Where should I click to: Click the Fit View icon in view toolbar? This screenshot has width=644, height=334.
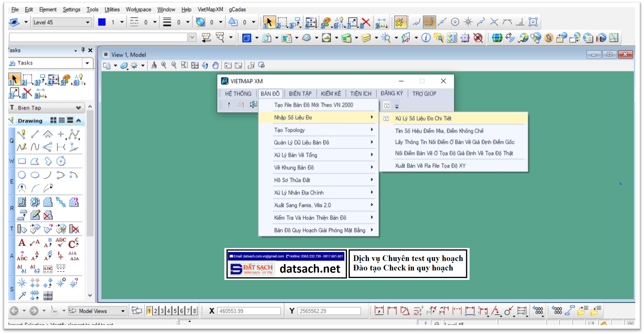pos(195,65)
